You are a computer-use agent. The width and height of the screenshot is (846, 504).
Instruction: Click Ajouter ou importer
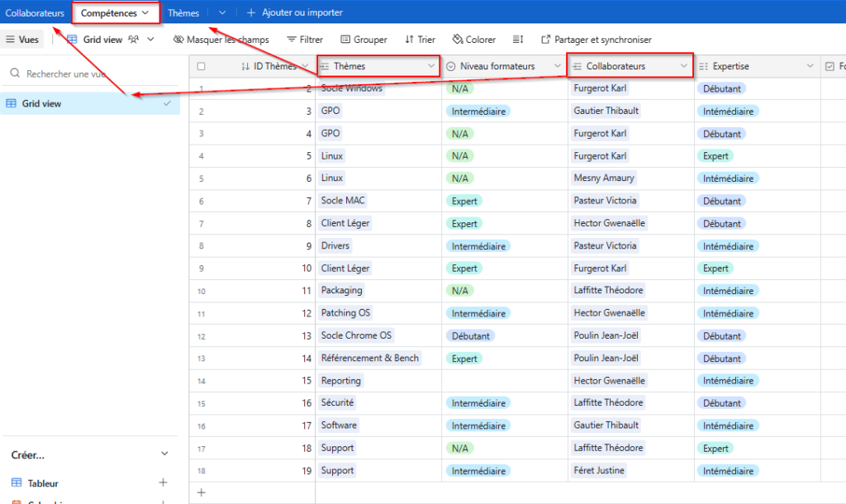pos(295,12)
